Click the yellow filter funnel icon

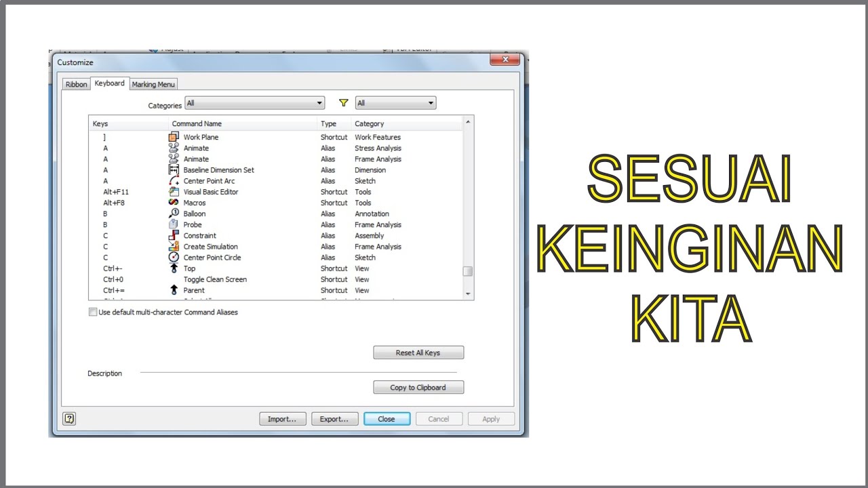click(344, 103)
